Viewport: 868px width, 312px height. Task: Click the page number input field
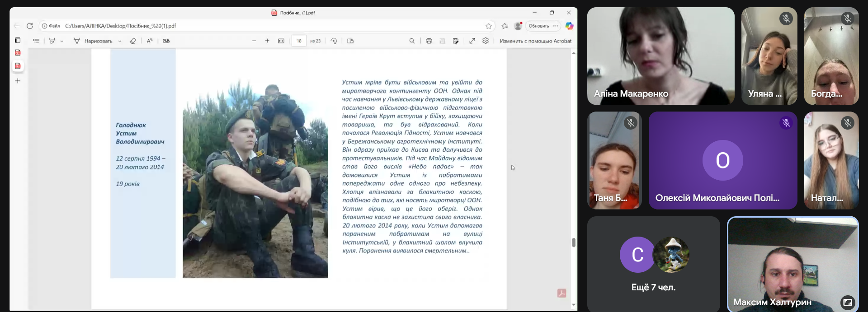[299, 41]
